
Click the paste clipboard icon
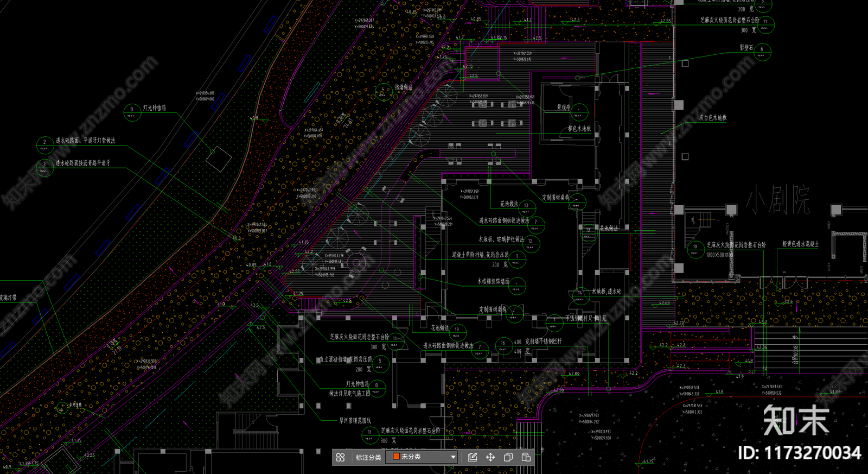[526, 457]
